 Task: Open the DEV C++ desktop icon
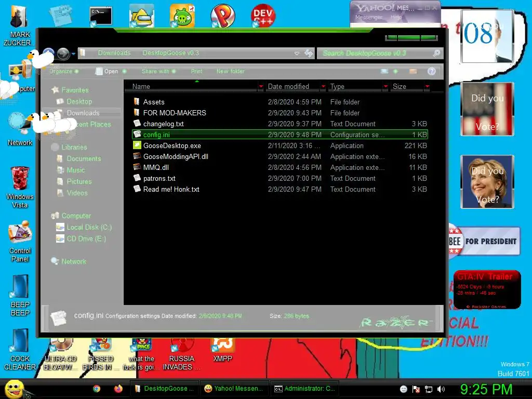click(x=263, y=16)
